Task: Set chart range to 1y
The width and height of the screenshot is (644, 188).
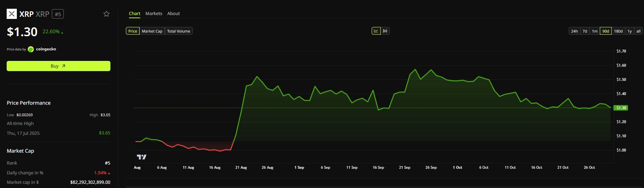Action: [x=630, y=31]
